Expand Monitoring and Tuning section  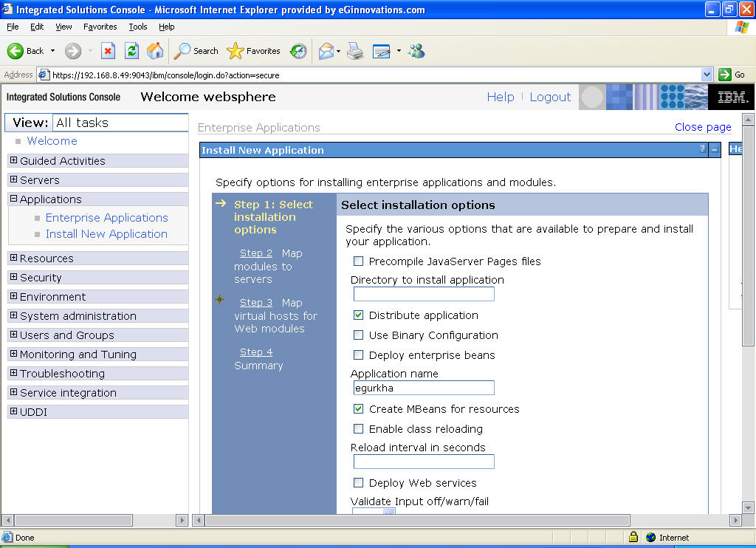click(13, 354)
